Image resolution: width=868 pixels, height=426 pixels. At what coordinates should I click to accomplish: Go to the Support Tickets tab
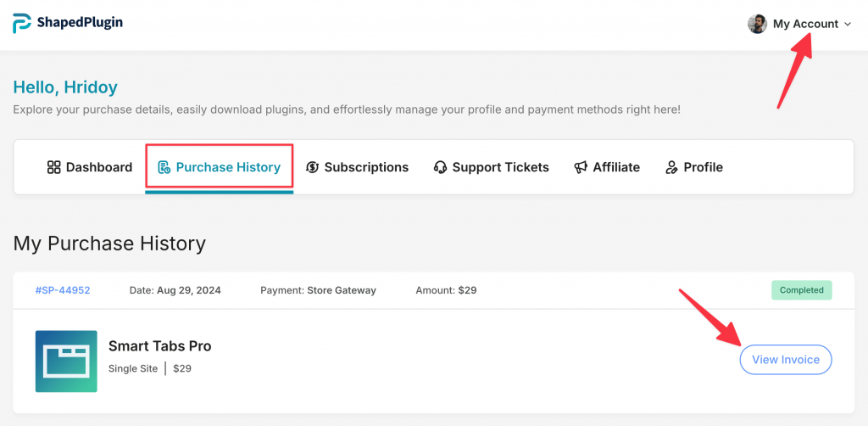coord(492,167)
